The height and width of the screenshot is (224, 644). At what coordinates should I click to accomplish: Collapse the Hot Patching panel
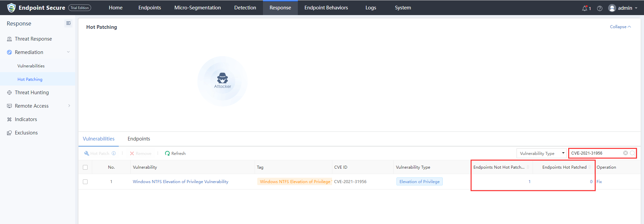tap(620, 27)
